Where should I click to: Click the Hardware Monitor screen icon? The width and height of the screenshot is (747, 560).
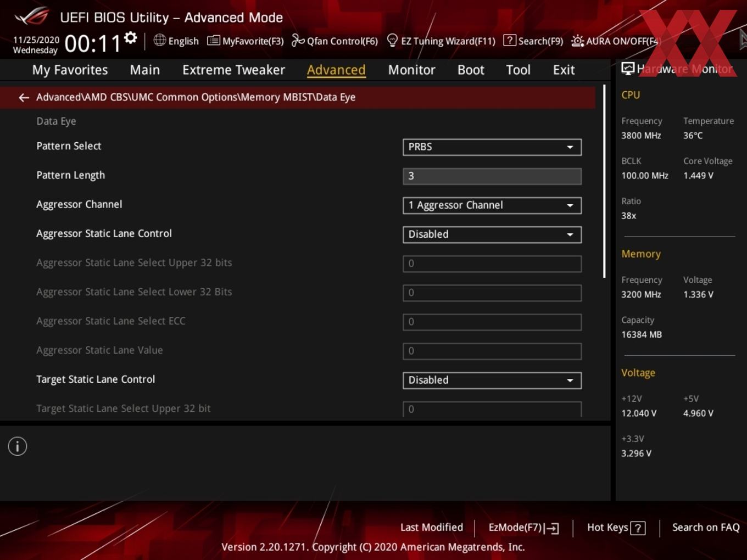pos(628,69)
